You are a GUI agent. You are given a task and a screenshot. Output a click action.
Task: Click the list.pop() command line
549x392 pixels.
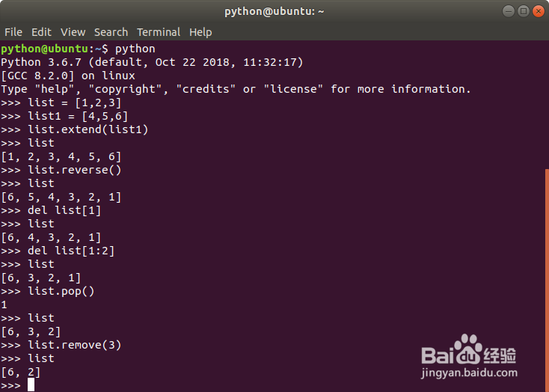(61, 291)
